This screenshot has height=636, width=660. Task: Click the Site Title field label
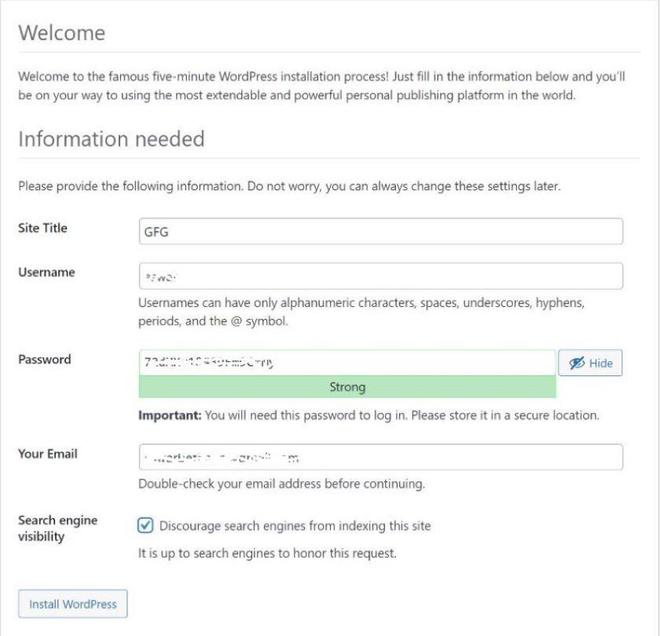(x=43, y=228)
